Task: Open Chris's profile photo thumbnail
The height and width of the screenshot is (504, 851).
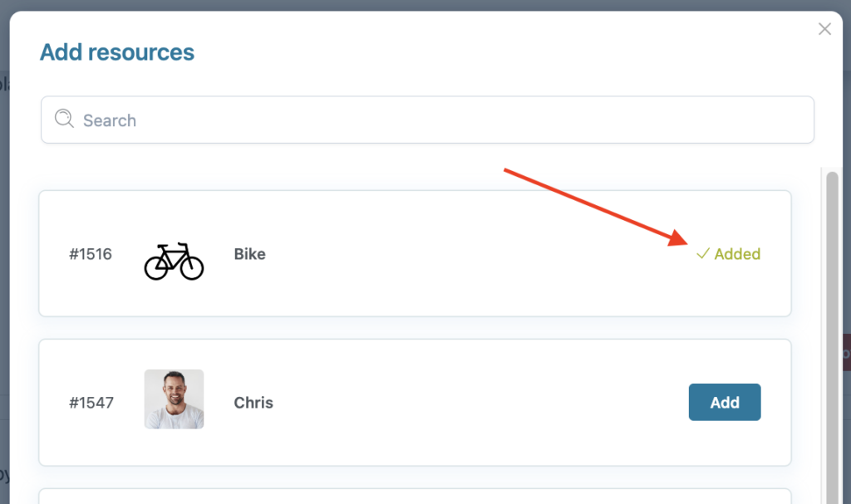Action: coord(174,399)
